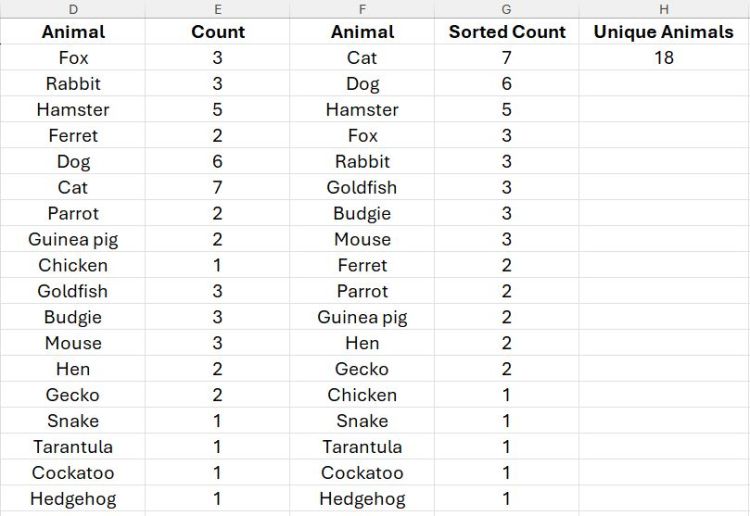Image resolution: width=750 pixels, height=516 pixels.
Task: Select the Goldfish cell in column F
Action: point(362,187)
